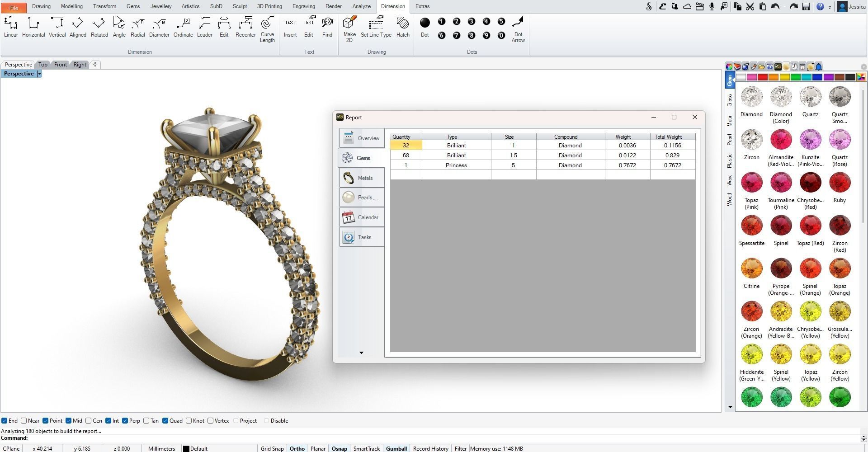Open the Jessica user account menu
The width and height of the screenshot is (868, 452).
(x=852, y=6)
